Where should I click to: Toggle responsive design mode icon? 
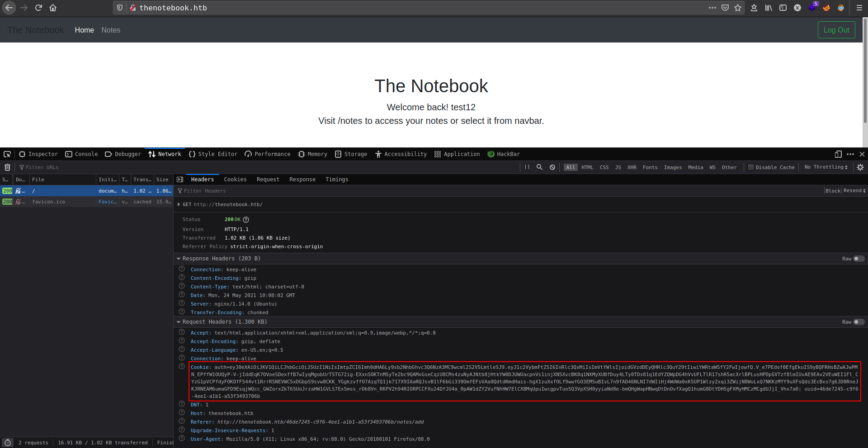click(838, 154)
